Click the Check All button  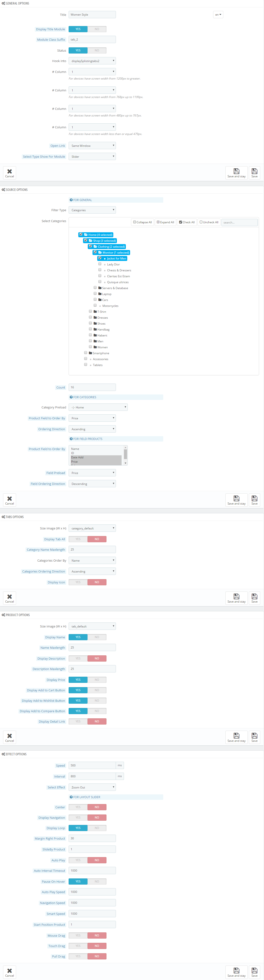click(187, 222)
